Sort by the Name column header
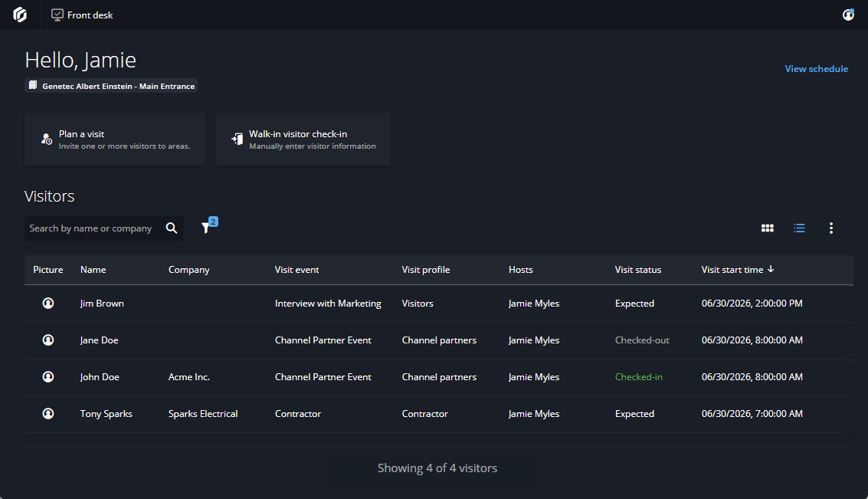 [x=93, y=270]
